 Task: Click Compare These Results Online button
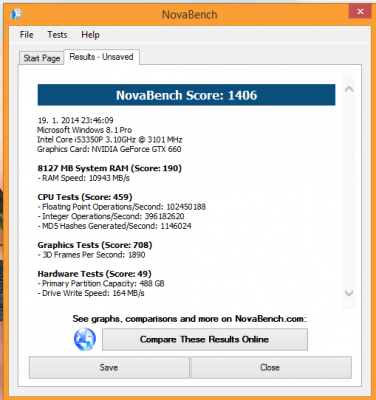[205, 339]
